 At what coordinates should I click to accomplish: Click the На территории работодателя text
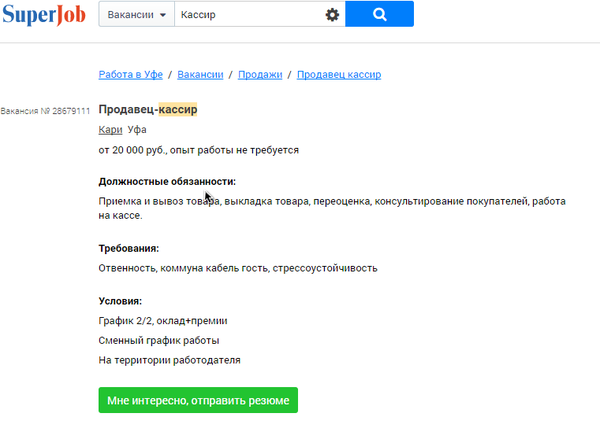coord(169,359)
